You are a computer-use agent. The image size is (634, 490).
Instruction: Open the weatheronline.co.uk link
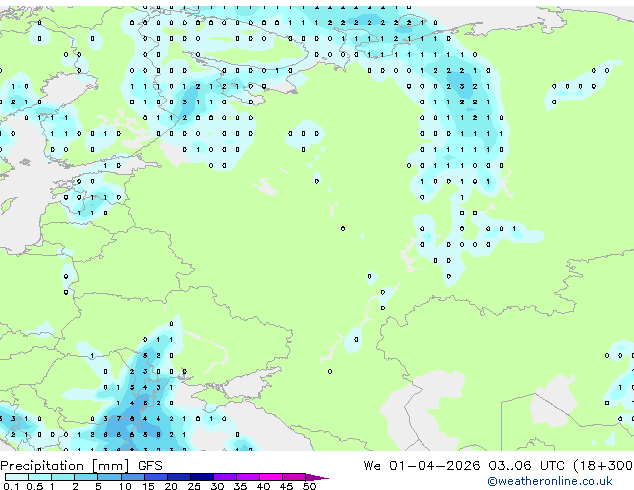click(550, 481)
